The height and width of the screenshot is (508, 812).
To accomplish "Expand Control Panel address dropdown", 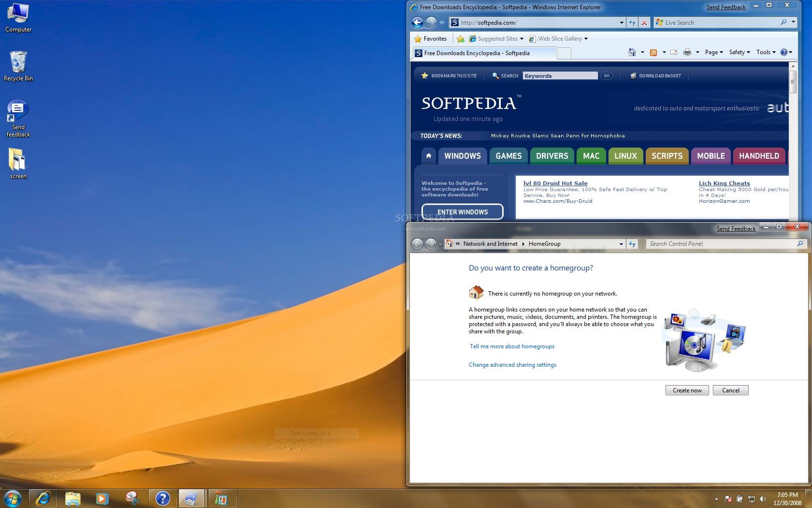I will click(x=621, y=244).
